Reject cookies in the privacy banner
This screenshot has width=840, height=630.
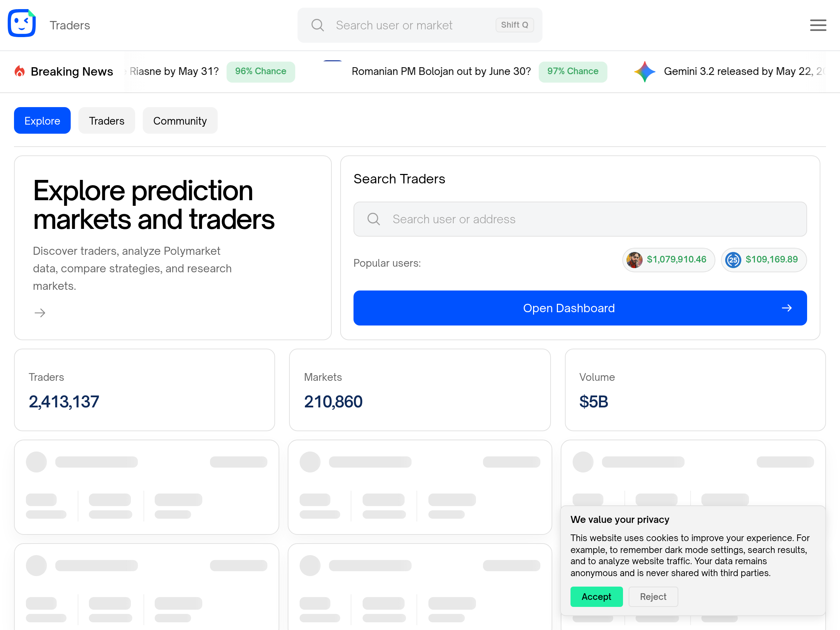click(x=653, y=596)
